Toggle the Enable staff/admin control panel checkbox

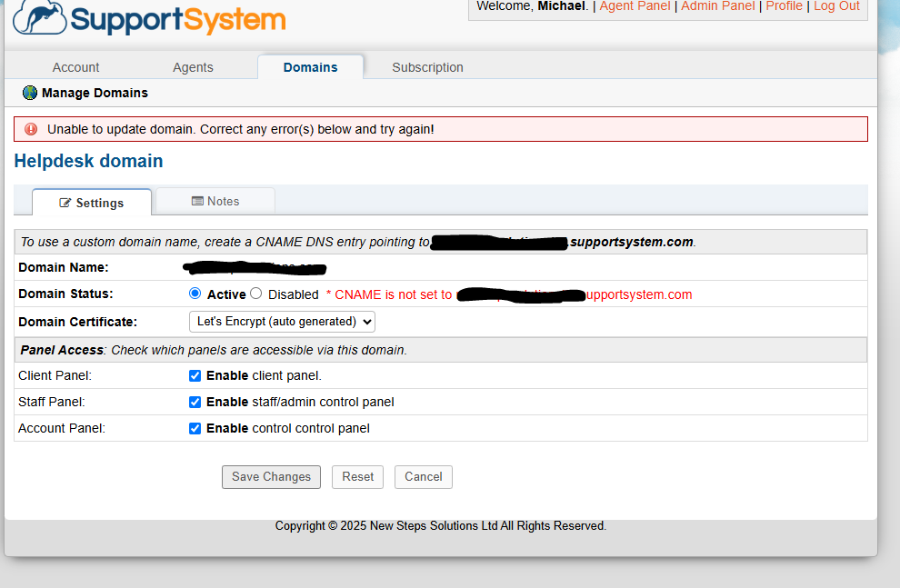(x=195, y=402)
